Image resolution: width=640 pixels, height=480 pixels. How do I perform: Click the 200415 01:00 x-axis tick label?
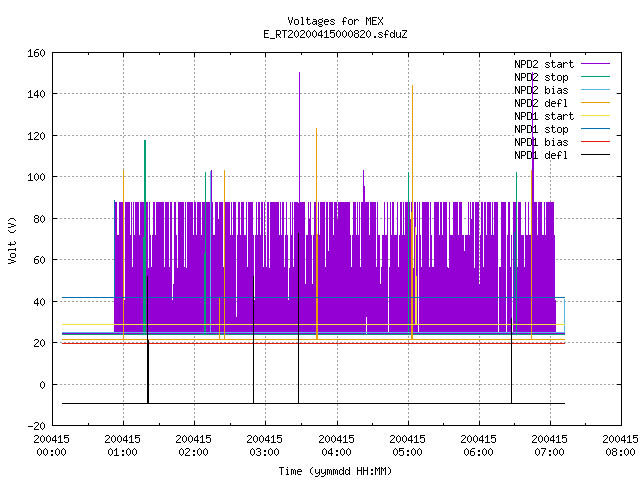pyautogui.click(x=122, y=446)
